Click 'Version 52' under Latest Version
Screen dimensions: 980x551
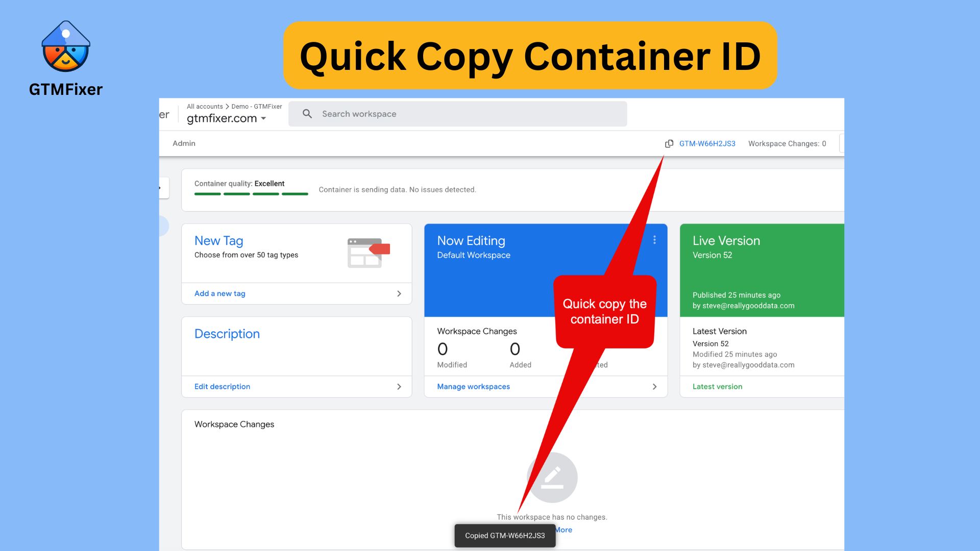(x=710, y=344)
